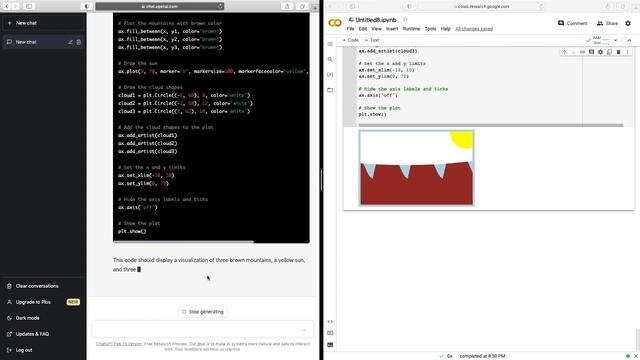Open Colab find and replace panel
Image resolution: width=640 pixels, height=360 pixels.
pos(330,59)
